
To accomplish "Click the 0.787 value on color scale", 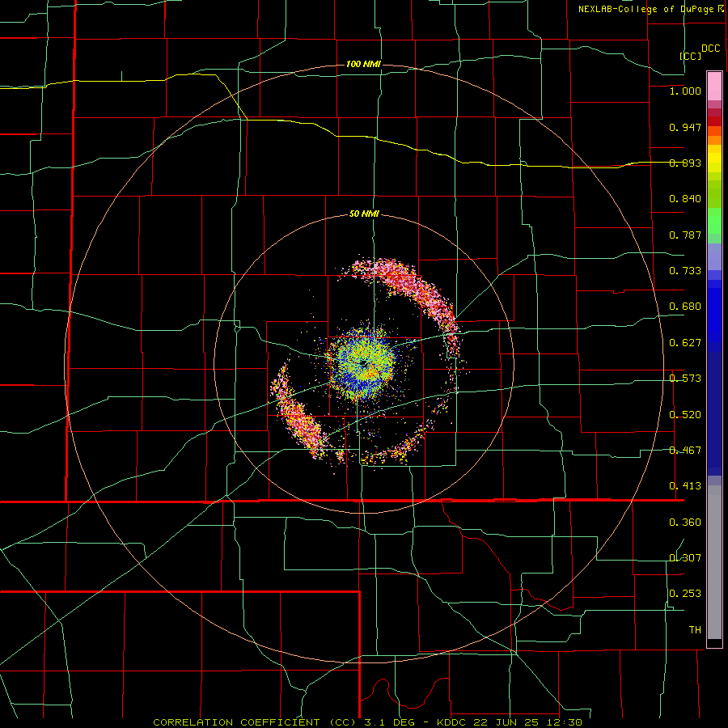I will 685,235.
